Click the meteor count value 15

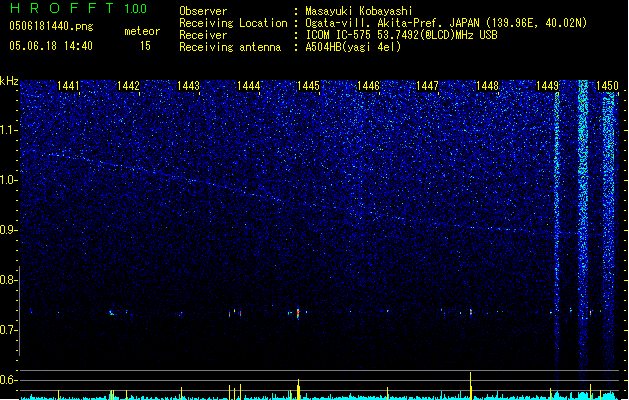coord(145,46)
